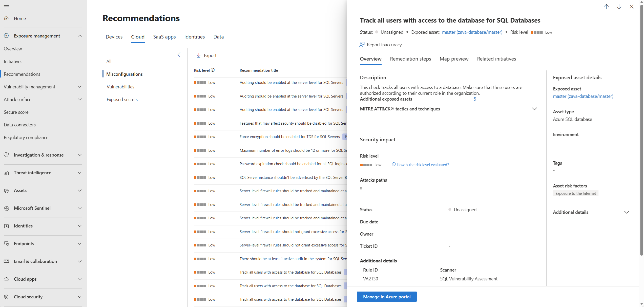Close the recommendation details panel
The height and width of the screenshot is (307, 644).
pyautogui.click(x=632, y=7)
